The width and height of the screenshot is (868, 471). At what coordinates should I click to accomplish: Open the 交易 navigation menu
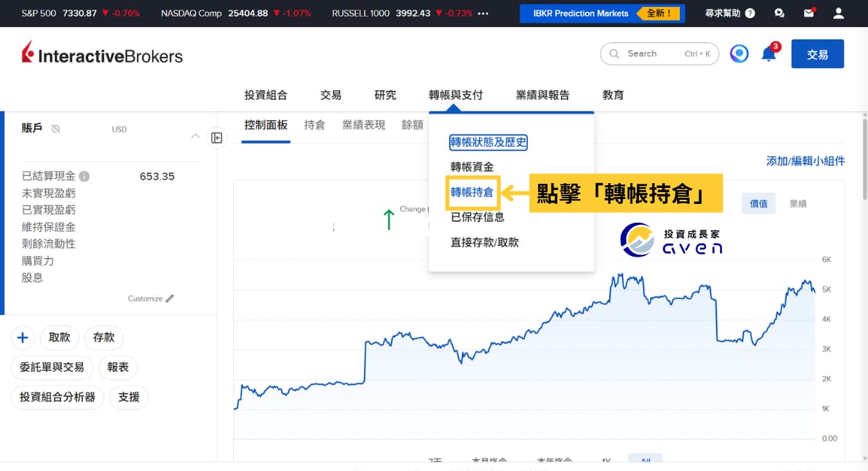(x=331, y=95)
